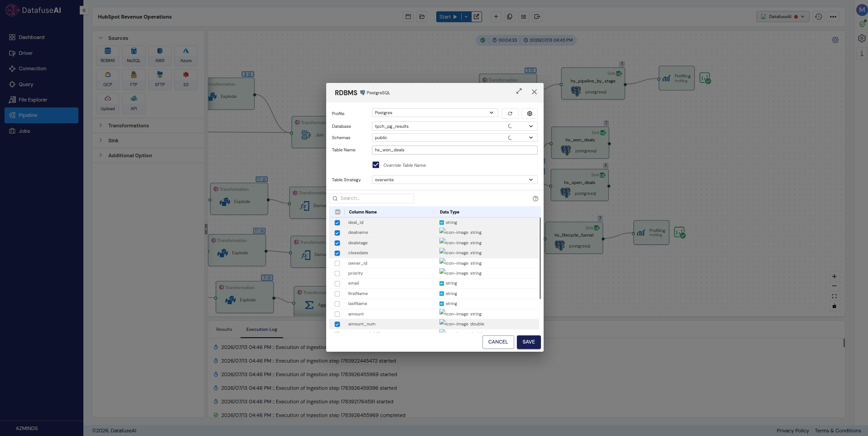The height and width of the screenshot is (436, 868).
Task: Uncheck the deal_id column
Action: tap(337, 223)
